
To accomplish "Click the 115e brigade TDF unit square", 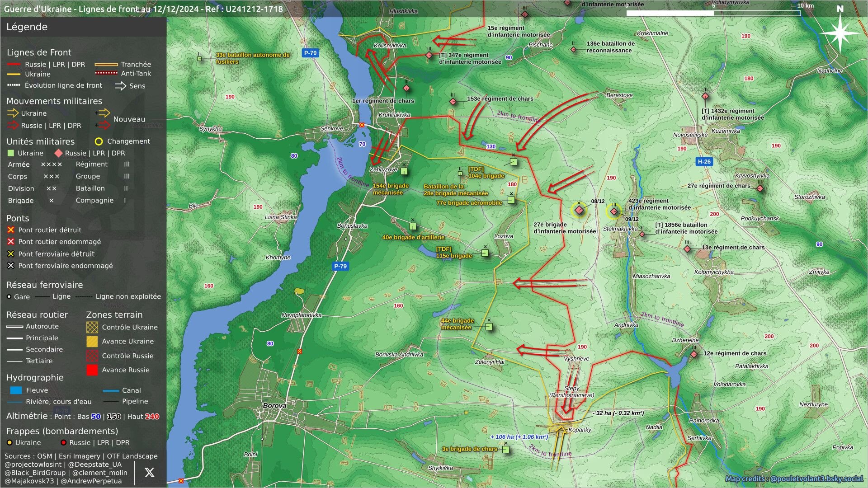I will pos(485,253).
